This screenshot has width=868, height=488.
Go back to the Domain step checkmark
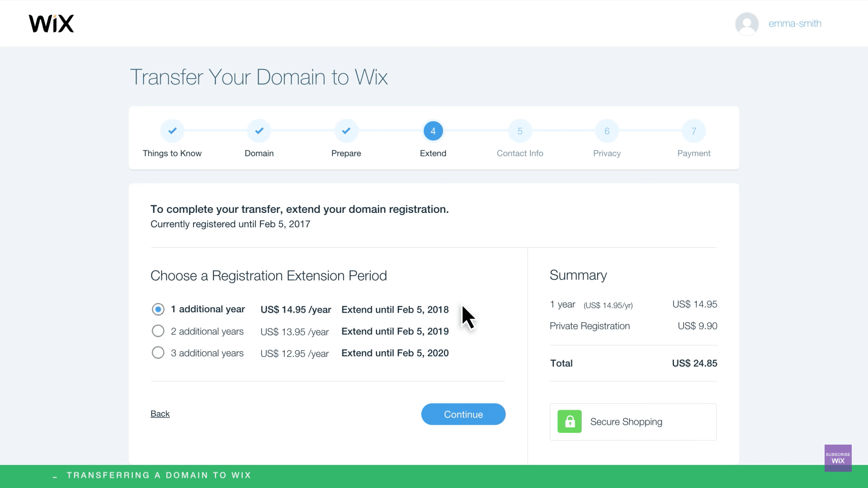point(259,131)
